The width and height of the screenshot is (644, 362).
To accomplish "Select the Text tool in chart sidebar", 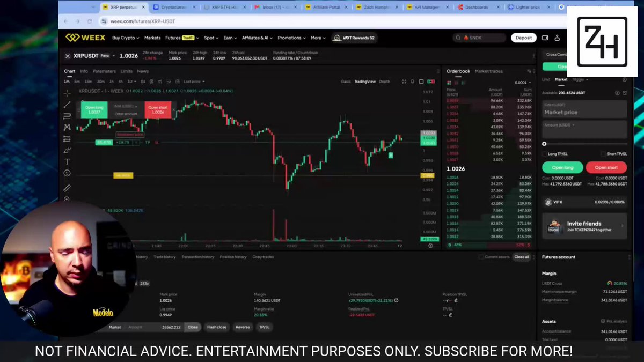I will pyautogui.click(x=67, y=161).
